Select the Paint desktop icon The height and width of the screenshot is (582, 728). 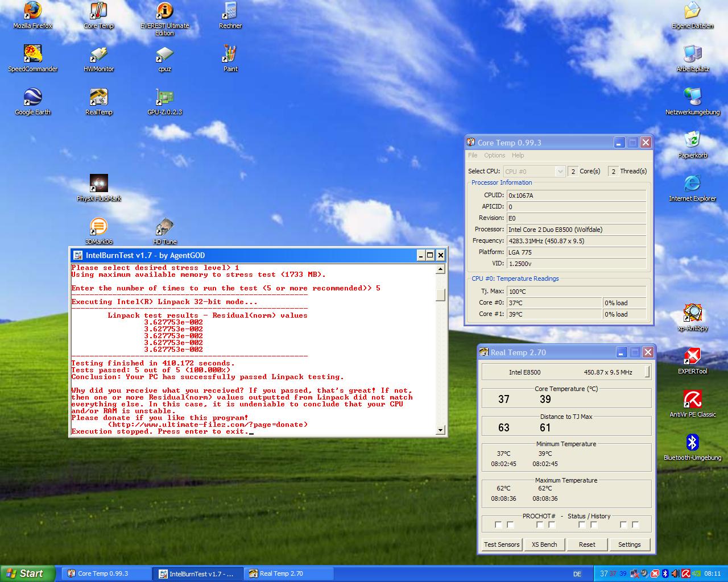[x=230, y=59]
